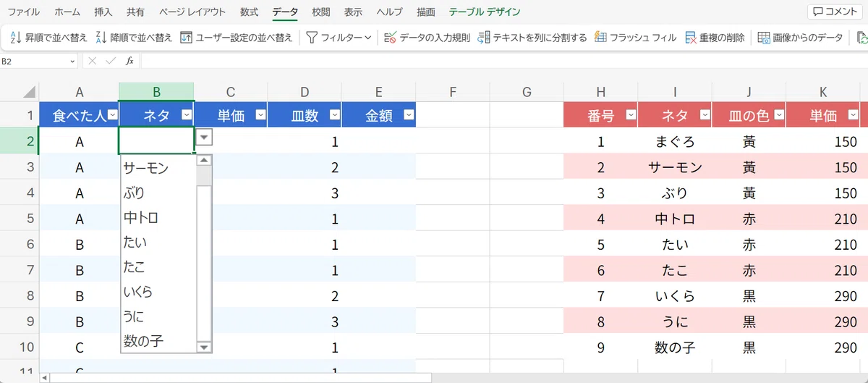Choose たこ from the dropdown list
868x383 pixels.
coord(158,266)
